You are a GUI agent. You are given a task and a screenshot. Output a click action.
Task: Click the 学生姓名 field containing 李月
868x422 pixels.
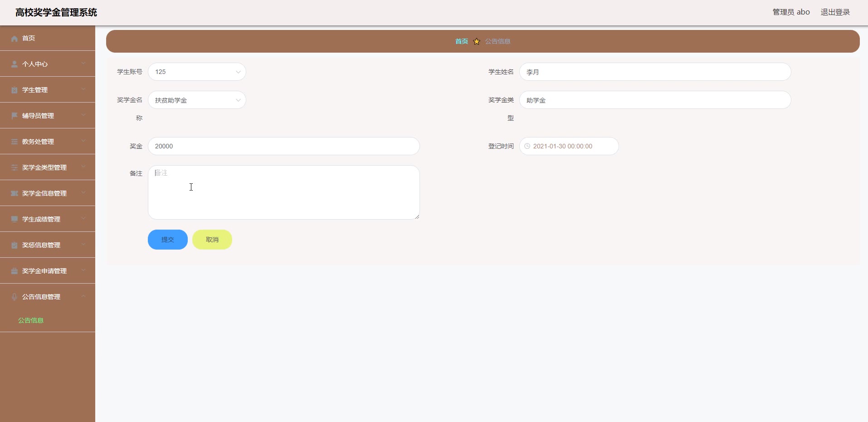(x=655, y=72)
